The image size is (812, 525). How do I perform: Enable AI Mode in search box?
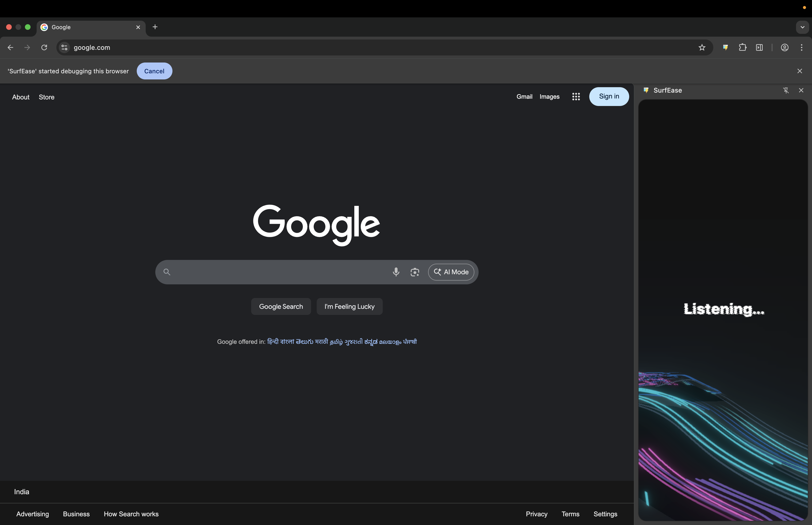(x=451, y=272)
